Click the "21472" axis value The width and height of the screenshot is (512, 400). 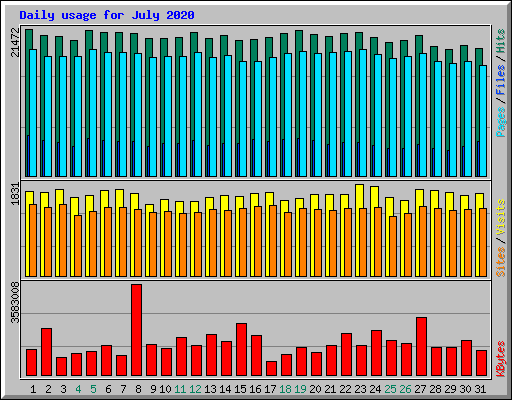15,42
